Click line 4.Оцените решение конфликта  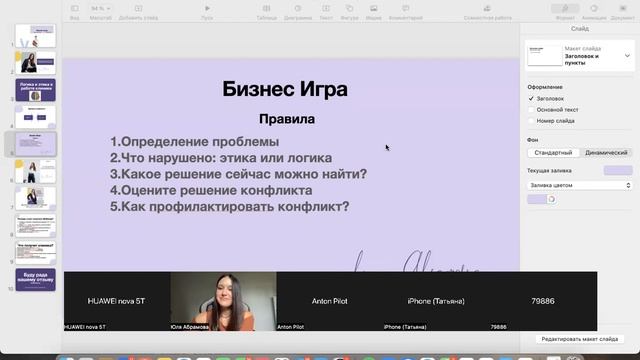coord(211,191)
